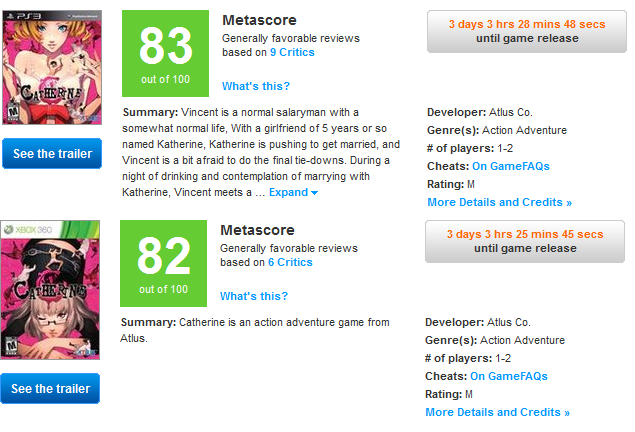
Task: Open On GameFAQs cheats for Xbox 360 version
Action: pyautogui.click(x=509, y=376)
